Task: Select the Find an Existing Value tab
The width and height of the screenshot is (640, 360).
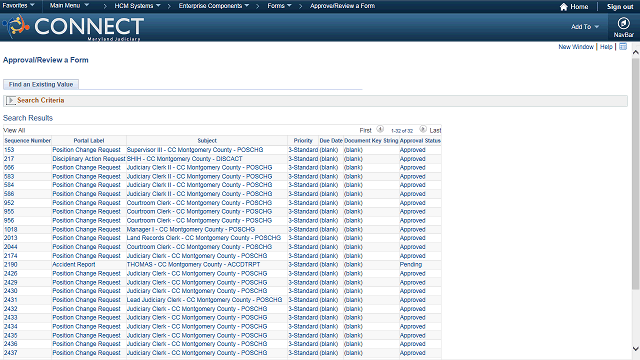Action: (41, 84)
